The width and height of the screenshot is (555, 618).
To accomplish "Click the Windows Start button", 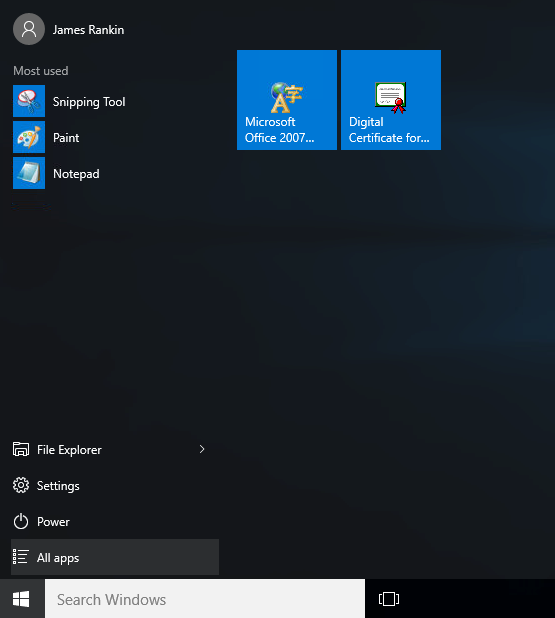I will (x=21, y=599).
